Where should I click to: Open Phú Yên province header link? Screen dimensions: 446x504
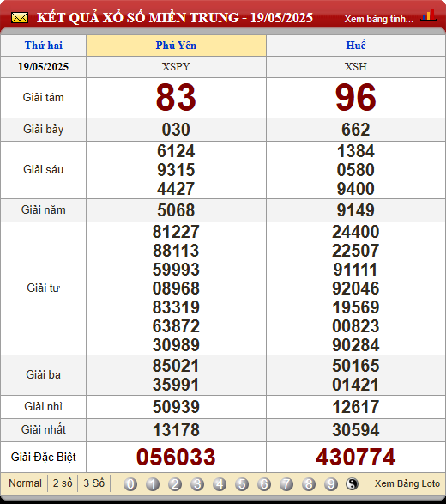tap(176, 46)
